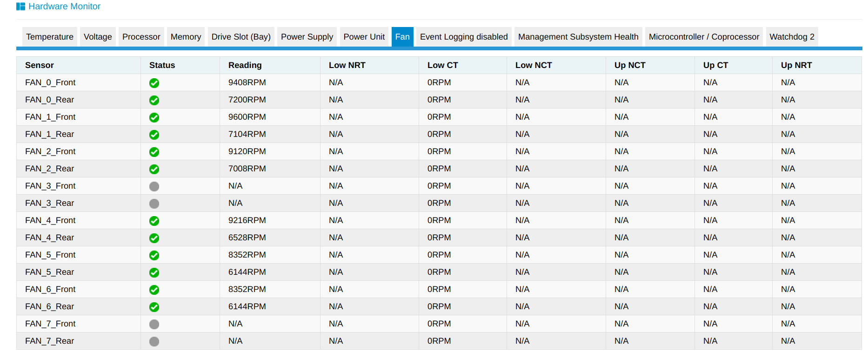The height and width of the screenshot is (360, 868).
Task: Click green status icon for FAN_1_Rear
Action: pos(154,135)
